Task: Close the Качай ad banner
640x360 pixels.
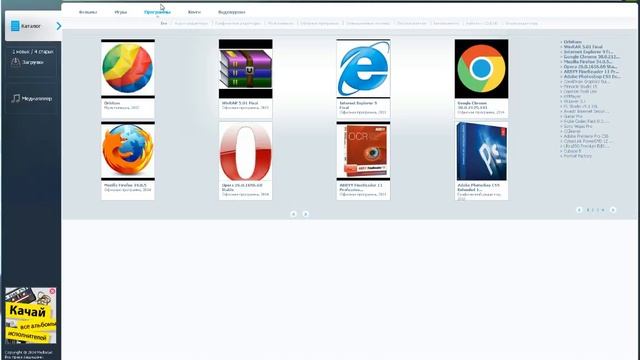Action: tap(52, 291)
